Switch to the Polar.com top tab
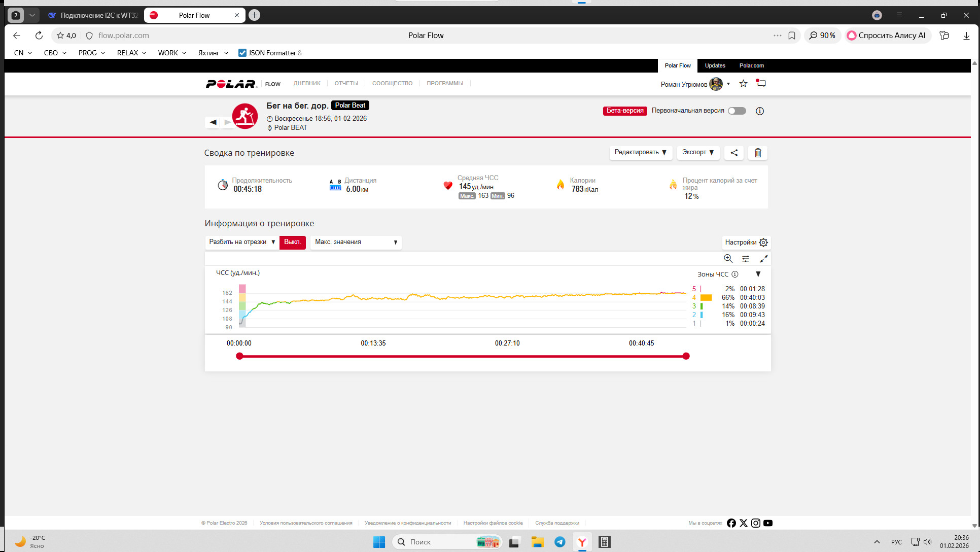The height and width of the screenshot is (552, 980). click(x=752, y=66)
